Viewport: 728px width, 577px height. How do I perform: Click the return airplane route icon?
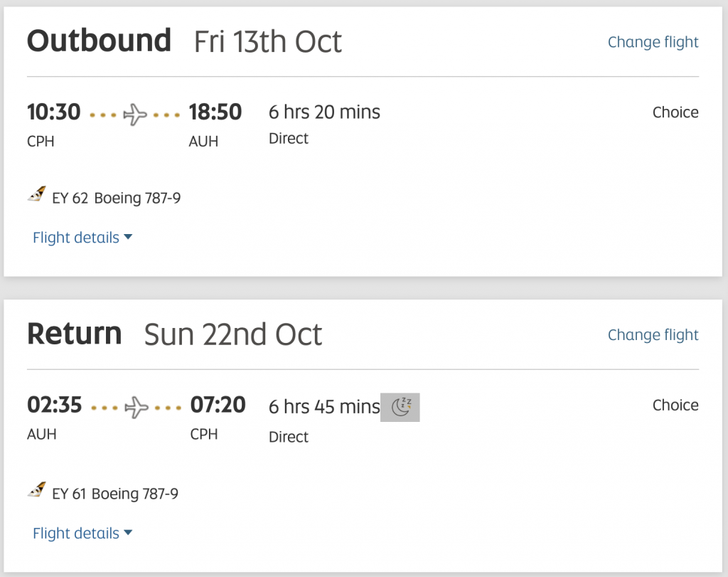[x=136, y=408]
